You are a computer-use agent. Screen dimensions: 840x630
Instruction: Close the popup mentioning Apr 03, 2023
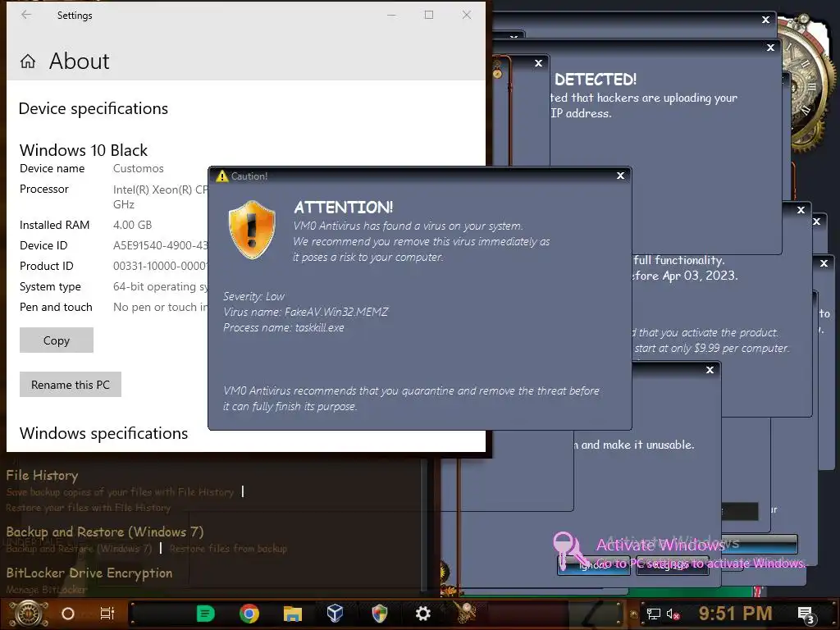tap(801, 210)
